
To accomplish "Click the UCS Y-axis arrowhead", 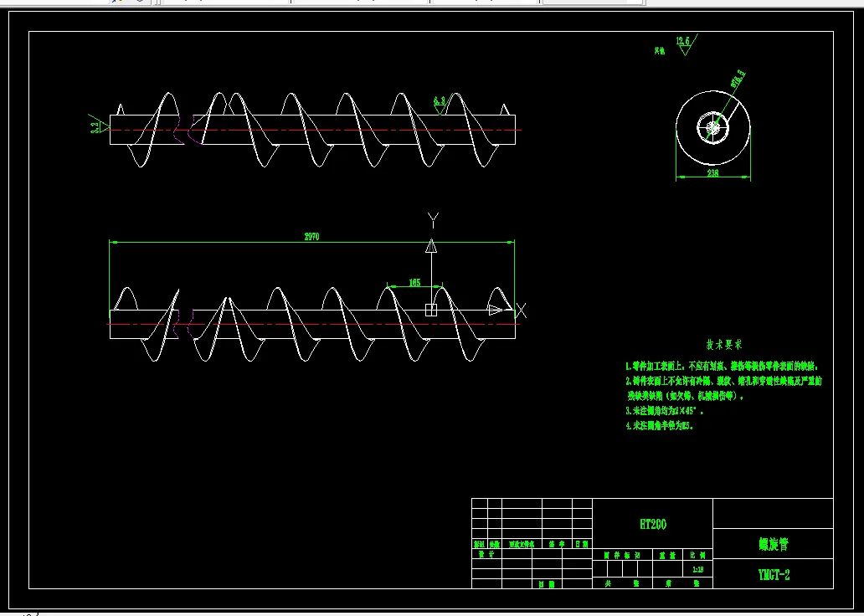I will (x=431, y=245).
